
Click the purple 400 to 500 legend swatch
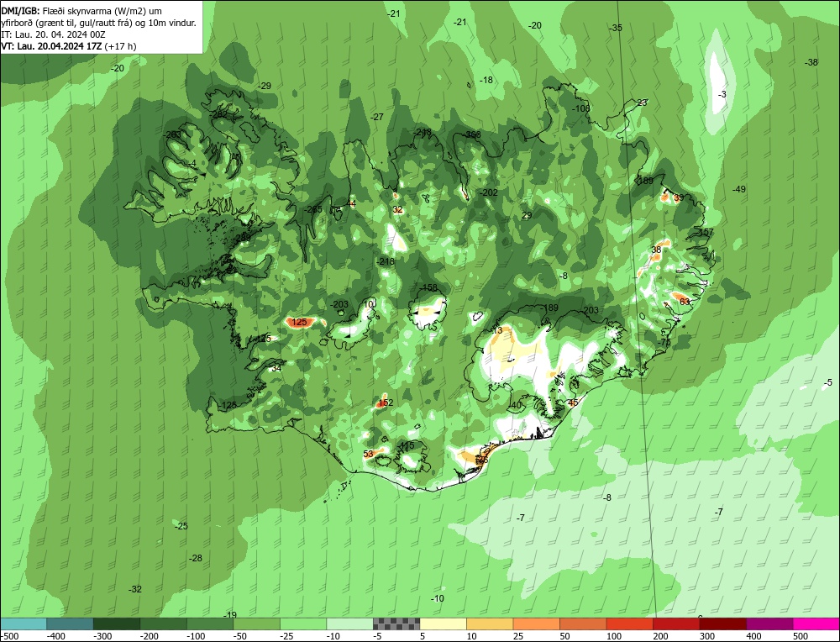(x=769, y=624)
